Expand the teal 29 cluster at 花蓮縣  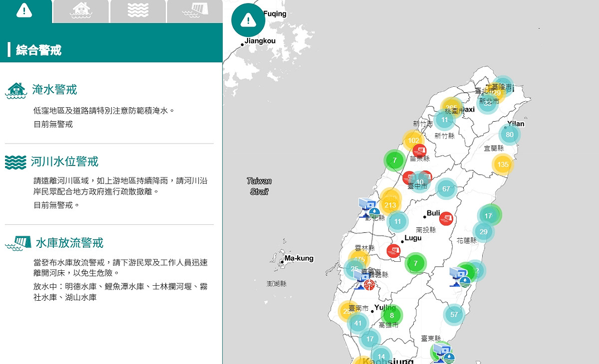click(484, 232)
